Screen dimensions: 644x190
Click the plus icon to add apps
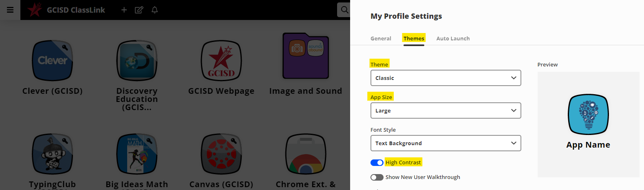pyautogui.click(x=124, y=10)
